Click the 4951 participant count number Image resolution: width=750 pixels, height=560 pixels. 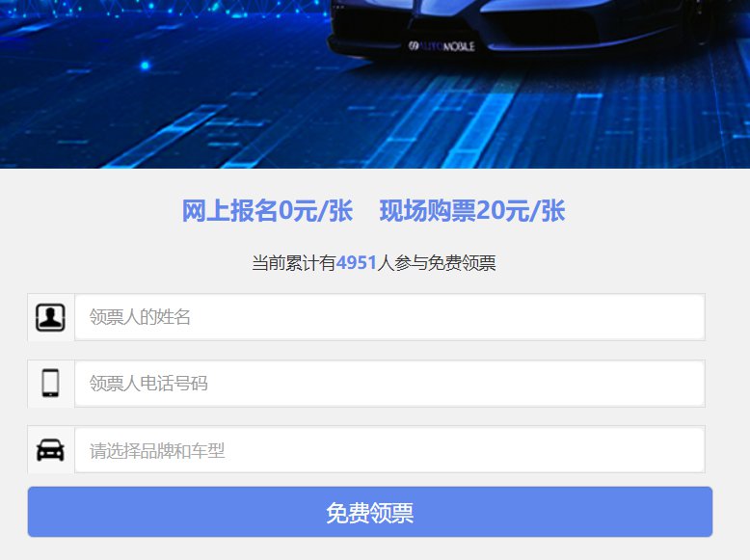pos(356,263)
